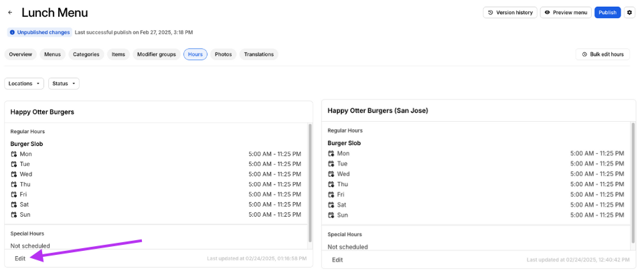Open Version history
The width and height of the screenshot is (644, 277).
[510, 13]
